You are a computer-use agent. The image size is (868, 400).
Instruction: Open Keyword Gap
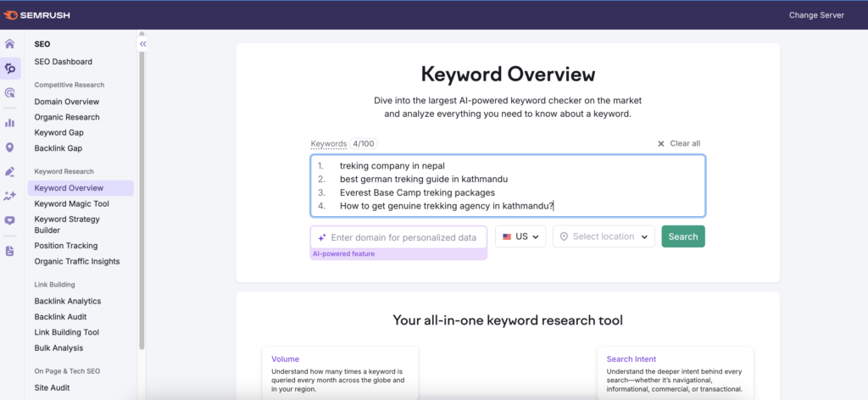click(x=58, y=133)
